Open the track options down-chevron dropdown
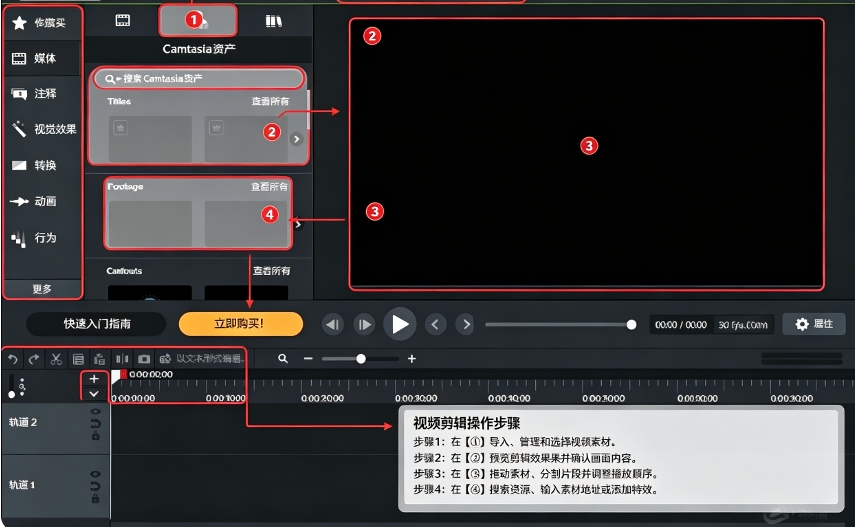The height and width of the screenshot is (527, 855). click(94, 393)
